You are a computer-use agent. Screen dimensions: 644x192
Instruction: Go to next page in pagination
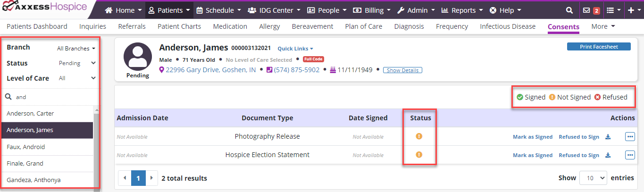(151, 178)
